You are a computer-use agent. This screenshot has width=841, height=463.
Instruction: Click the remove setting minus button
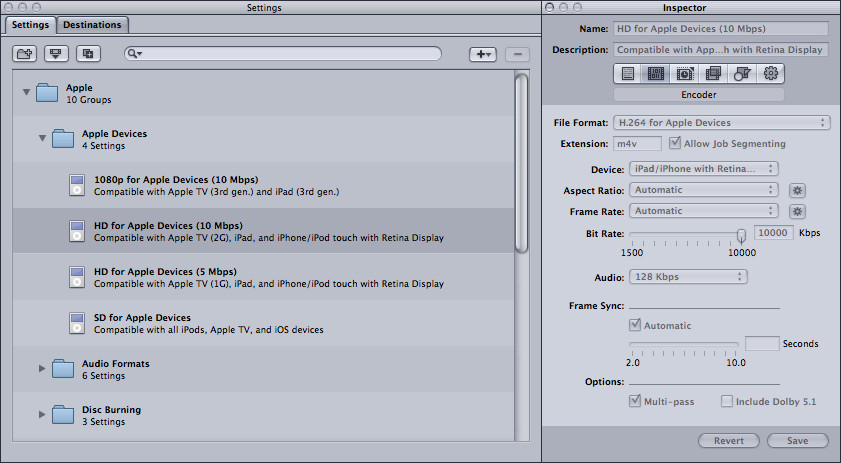pyautogui.click(x=517, y=54)
